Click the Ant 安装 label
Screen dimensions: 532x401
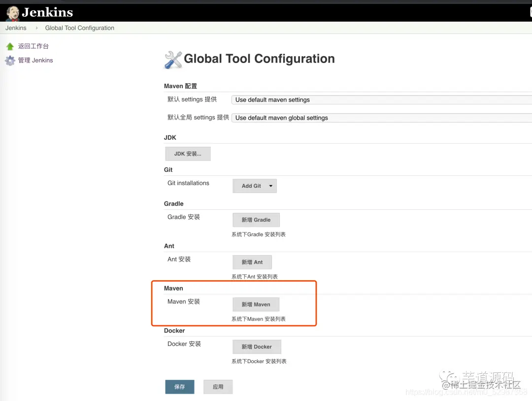tap(179, 259)
